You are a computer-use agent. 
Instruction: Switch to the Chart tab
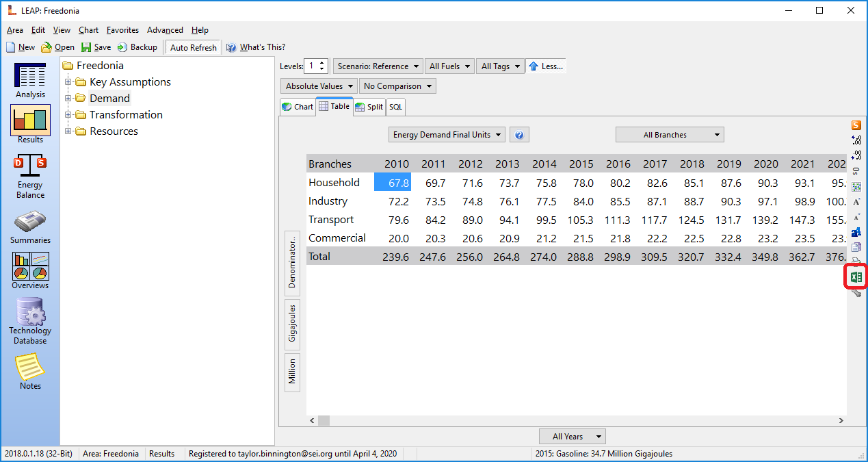pos(298,107)
